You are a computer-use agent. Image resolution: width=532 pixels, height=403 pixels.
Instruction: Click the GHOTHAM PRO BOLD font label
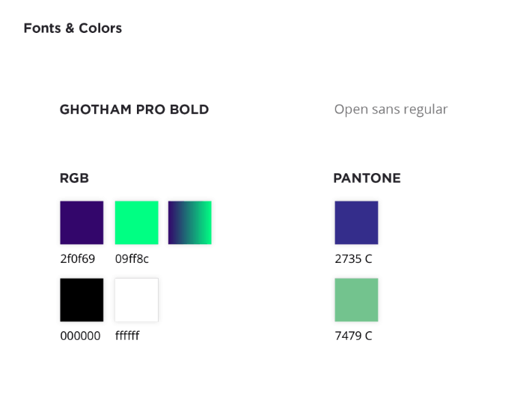[x=135, y=109]
